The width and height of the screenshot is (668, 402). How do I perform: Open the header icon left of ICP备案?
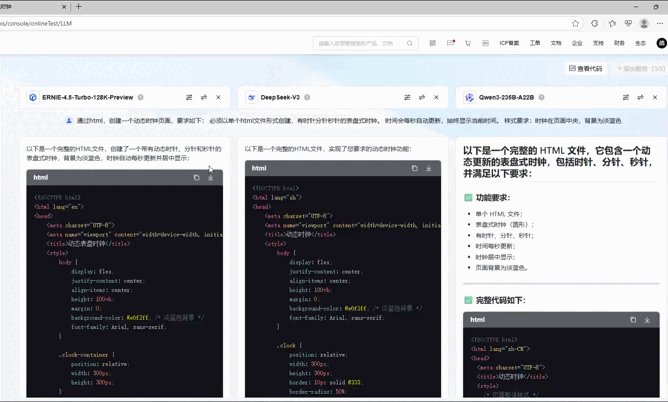(x=485, y=43)
